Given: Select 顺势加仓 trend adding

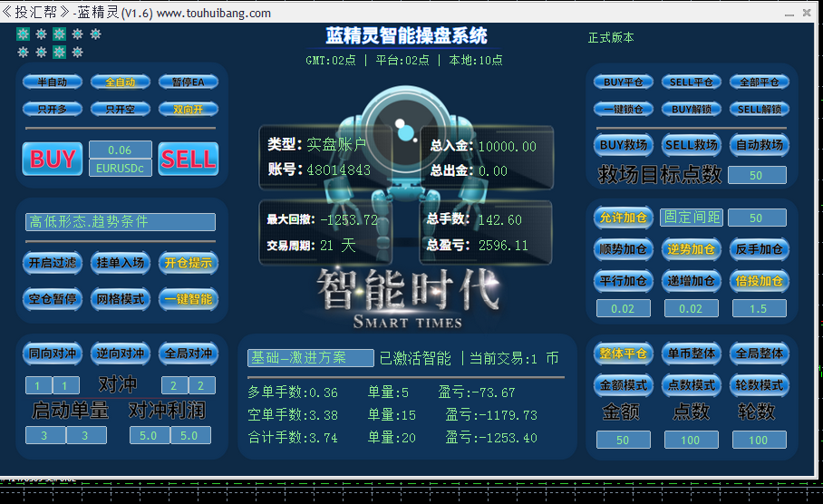Looking at the screenshot, I should click(x=623, y=249).
